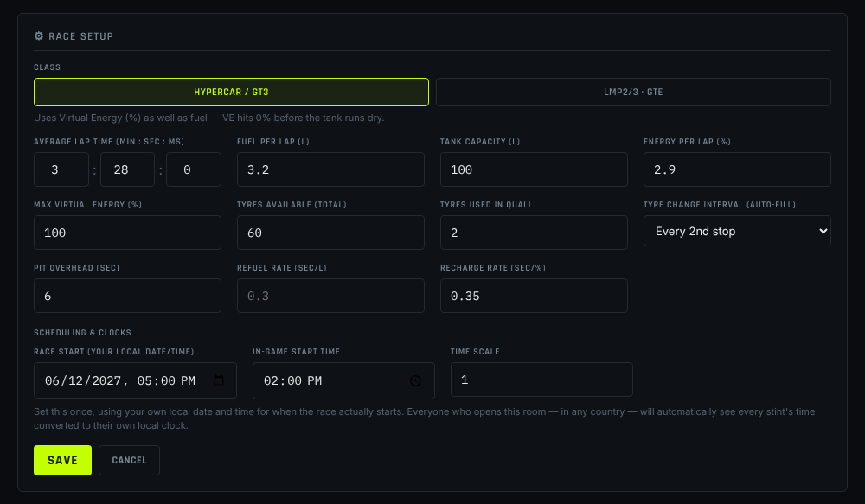Change the Time Scale value
Screen dimensions: 865x504
541,380
